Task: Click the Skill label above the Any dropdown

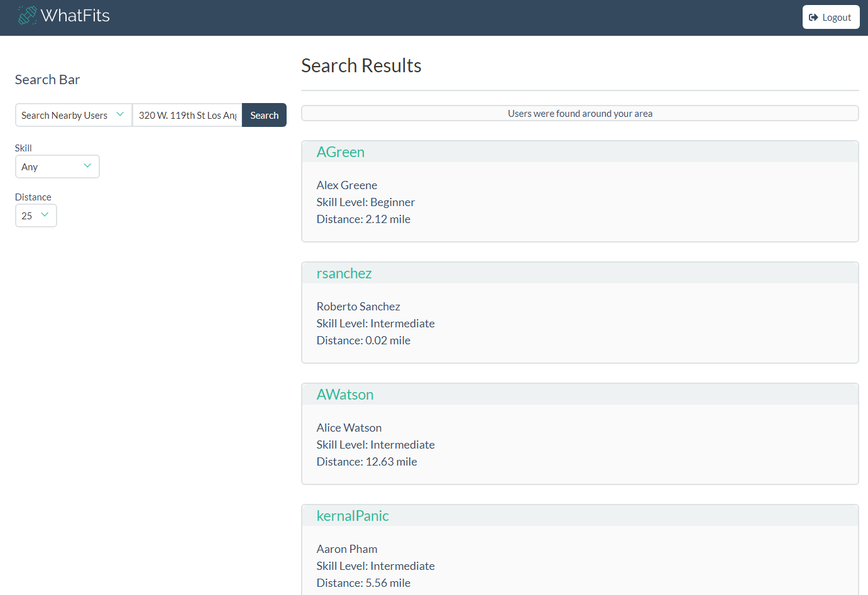Action: click(23, 148)
